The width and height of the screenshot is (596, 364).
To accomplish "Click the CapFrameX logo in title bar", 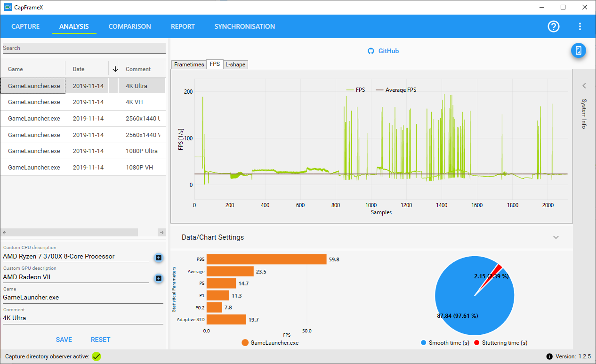I will (x=8, y=7).
